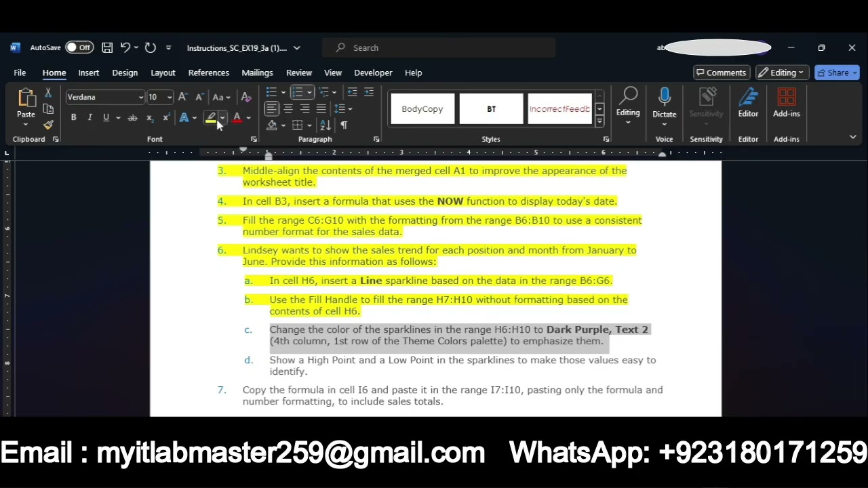Screen dimensions: 868x488
Task: Justify the paragraph text
Action: (321, 108)
